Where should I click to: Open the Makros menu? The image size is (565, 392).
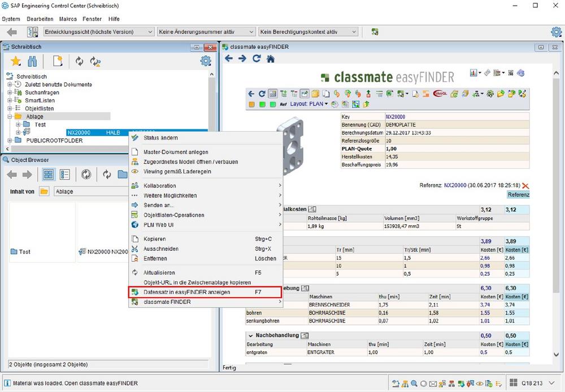68,19
